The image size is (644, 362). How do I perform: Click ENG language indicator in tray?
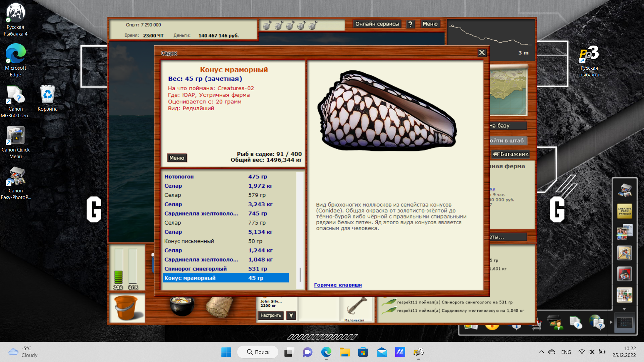click(x=566, y=352)
